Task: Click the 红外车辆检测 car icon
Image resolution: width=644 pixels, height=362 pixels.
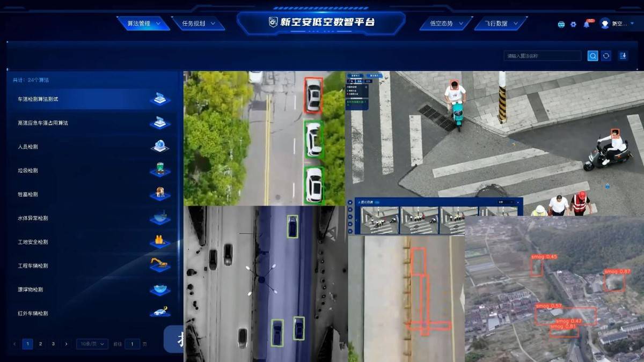Action: 160,313
